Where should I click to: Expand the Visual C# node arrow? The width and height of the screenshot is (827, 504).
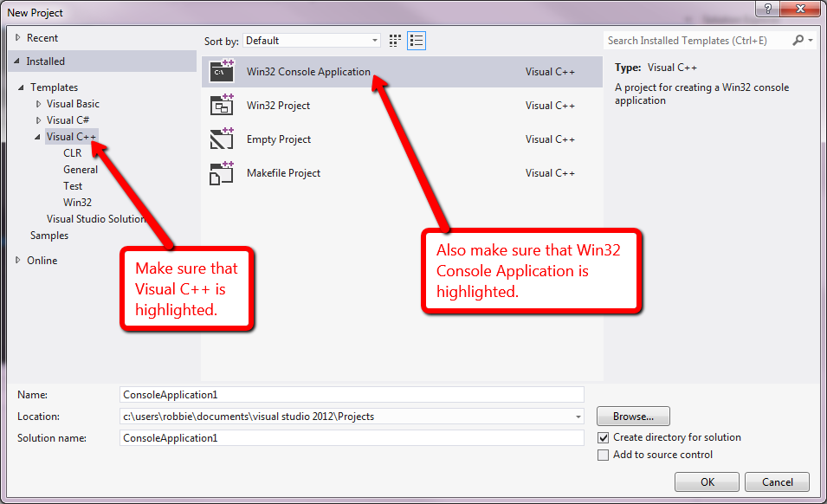(x=38, y=120)
